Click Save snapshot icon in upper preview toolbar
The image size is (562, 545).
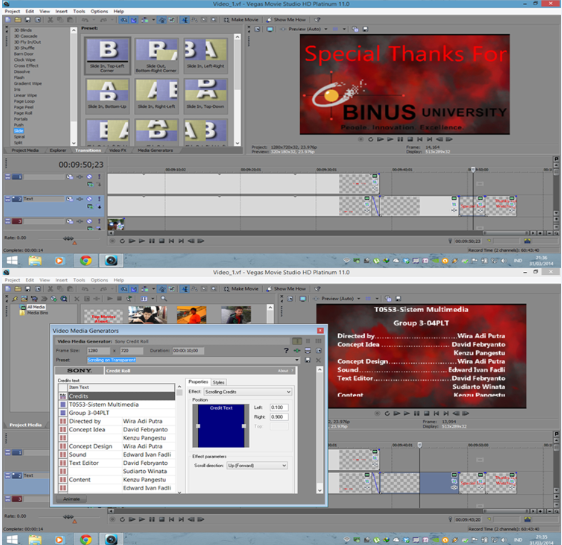click(365, 29)
